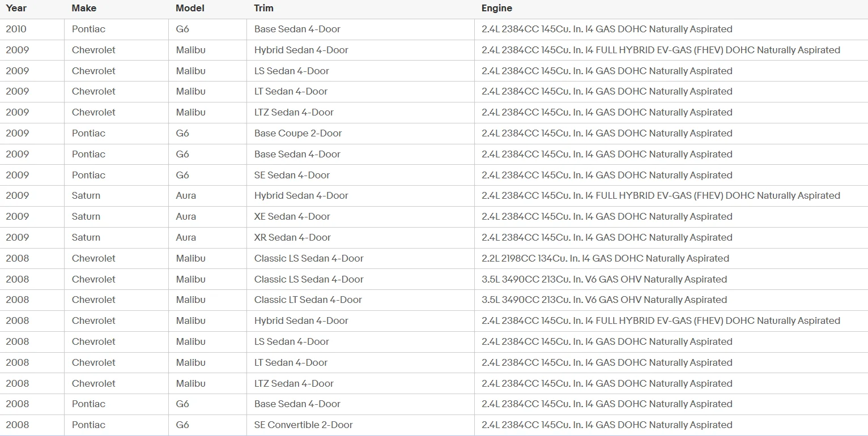Click 3.5L V6 engine in Classic LT row
The width and height of the screenshot is (868, 436).
tap(604, 300)
